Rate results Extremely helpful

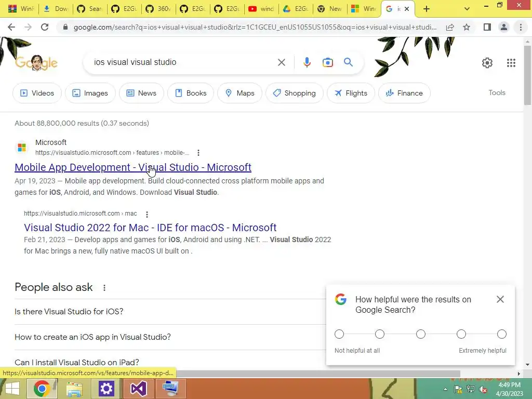point(501,334)
